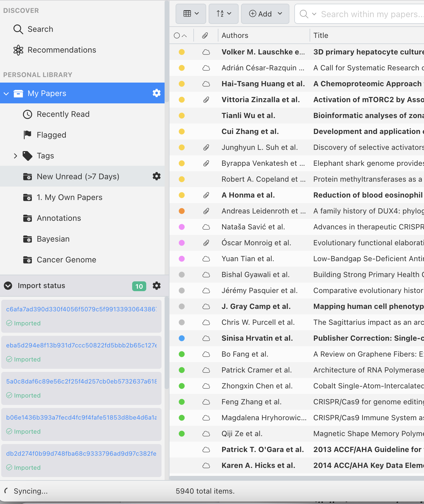The width and height of the screenshot is (424, 504).
Task: Open settings gear for New Unread folder
Action: [156, 176]
